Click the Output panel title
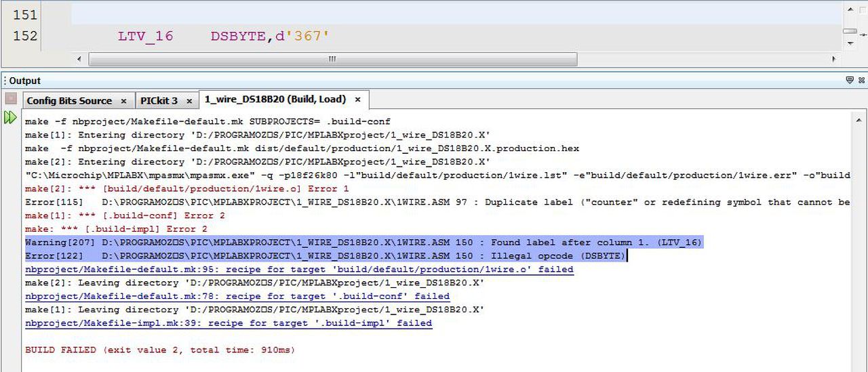868x372 pixels. point(24,81)
